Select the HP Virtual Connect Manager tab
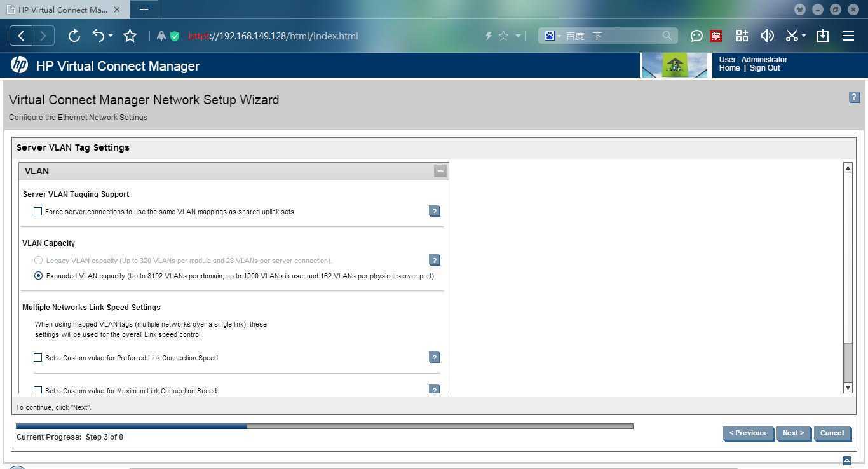Screen dimensions: 868x469 coord(64,10)
